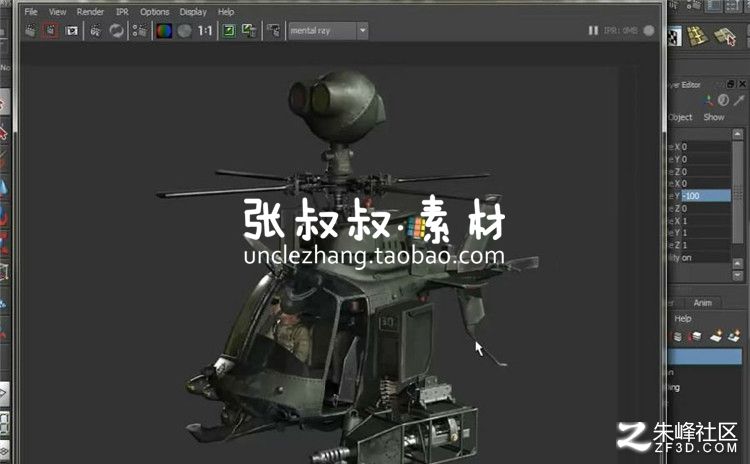Open the Show menu in channel box
The width and height of the screenshot is (750, 464).
click(x=714, y=117)
